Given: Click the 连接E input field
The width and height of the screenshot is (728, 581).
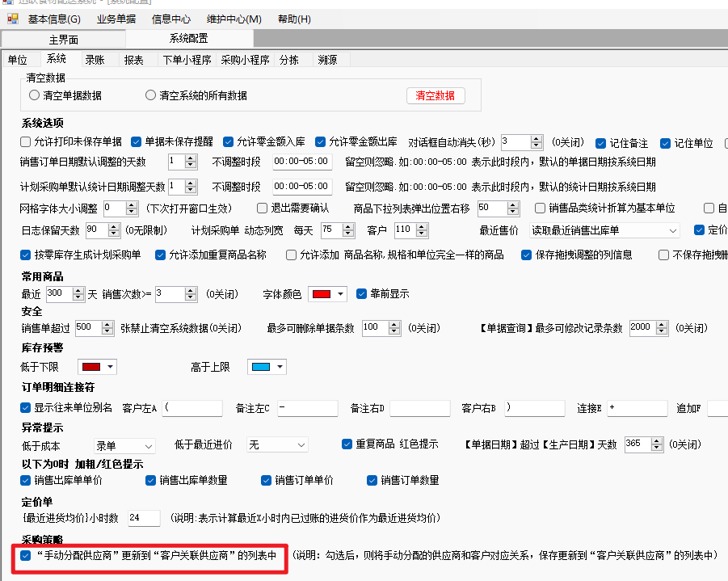Looking at the screenshot, I should 638,408.
